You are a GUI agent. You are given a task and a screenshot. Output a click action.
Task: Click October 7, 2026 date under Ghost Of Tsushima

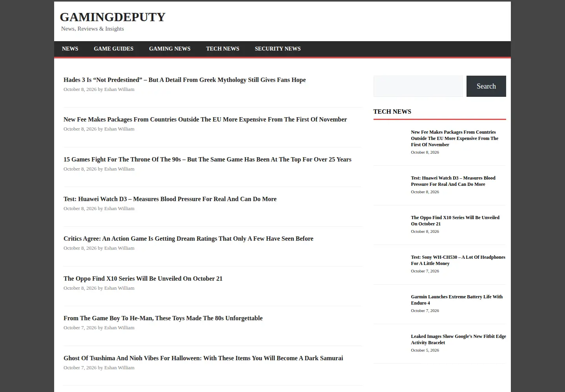80,368
